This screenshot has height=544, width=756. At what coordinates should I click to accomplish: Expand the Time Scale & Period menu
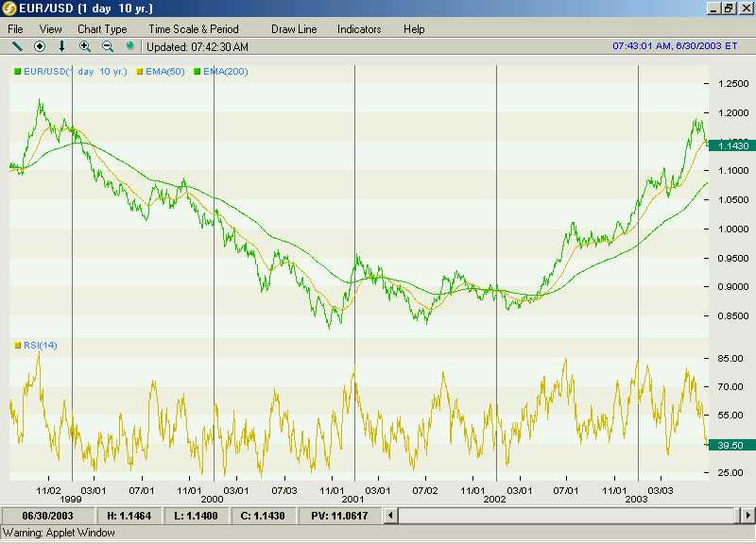(194, 29)
